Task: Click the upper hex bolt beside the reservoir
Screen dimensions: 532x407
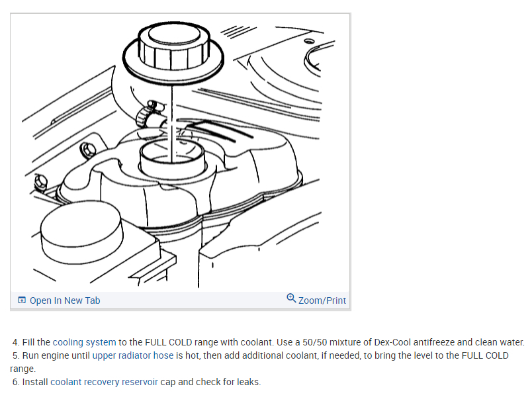Action: pyautogui.click(x=87, y=150)
